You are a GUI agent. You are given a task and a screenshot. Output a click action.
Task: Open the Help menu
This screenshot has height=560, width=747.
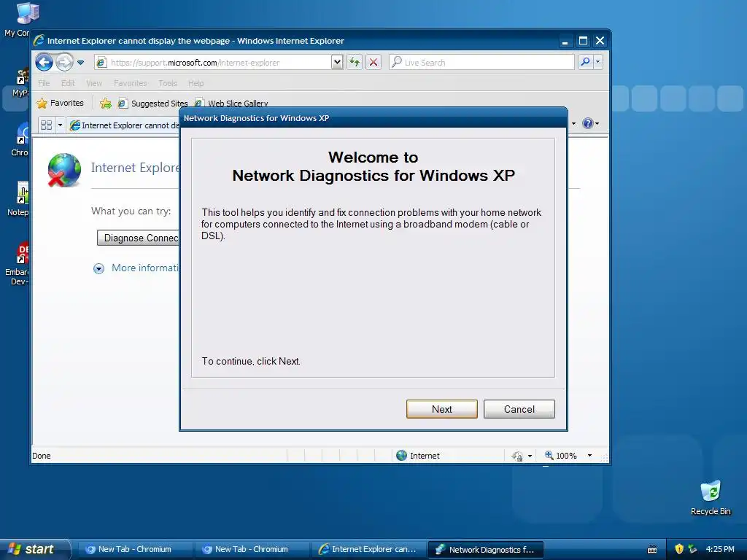[196, 83]
